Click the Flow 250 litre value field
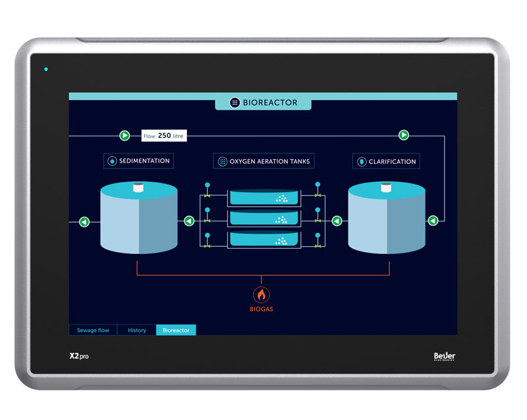The width and height of the screenshot is (527, 420). pyautogui.click(x=163, y=136)
